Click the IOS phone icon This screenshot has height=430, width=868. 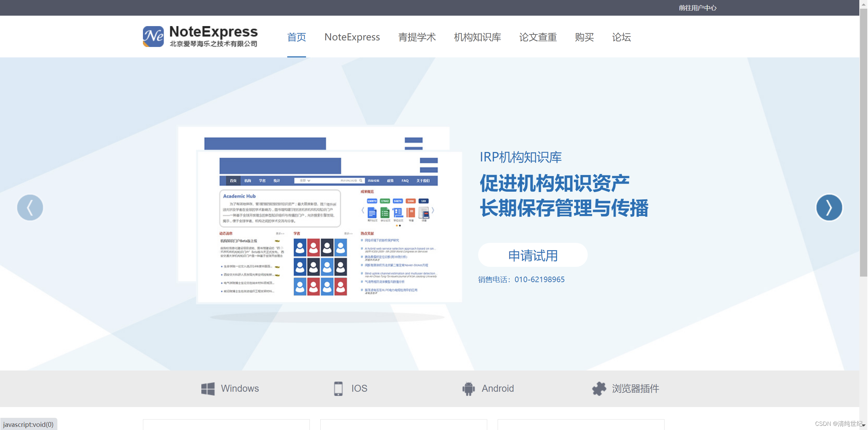point(338,389)
